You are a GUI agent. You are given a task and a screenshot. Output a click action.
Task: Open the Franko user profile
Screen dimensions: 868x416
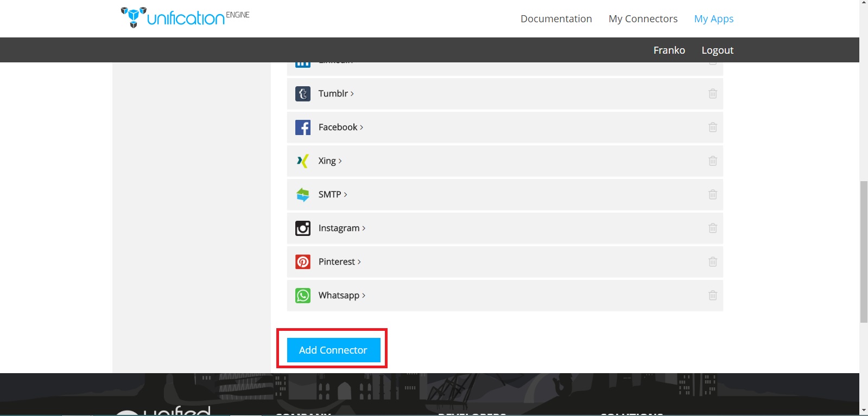669,50
